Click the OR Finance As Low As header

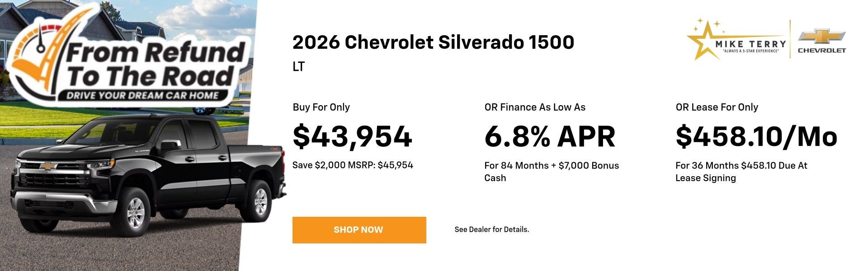point(534,107)
